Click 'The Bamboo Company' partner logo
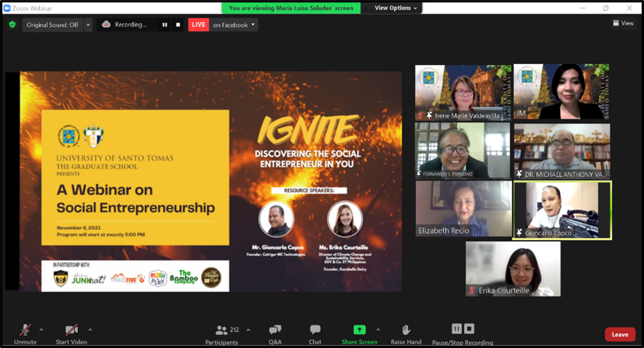Viewport: 644px width, 348px height. click(x=184, y=278)
